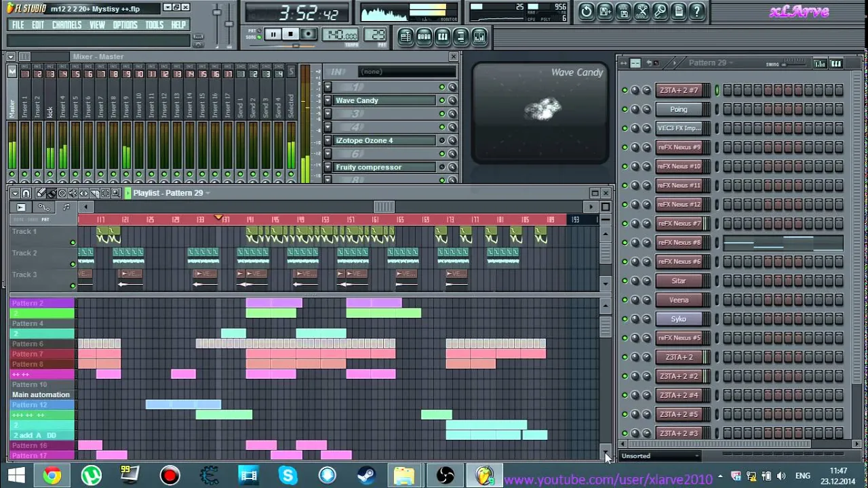Select the Fruity compressor effect slot
This screenshot has height=488, width=868.
point(384,167)
